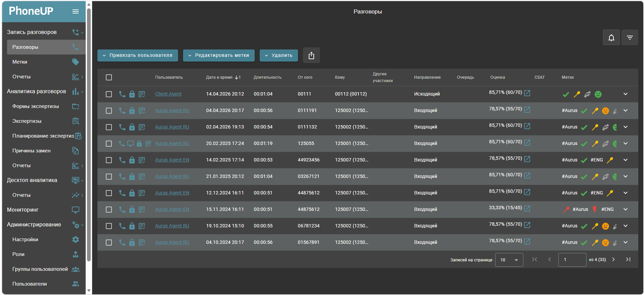Click orange sad face in 19.10.2024 row
Screen dimensions: 644x295
point(605,226)
